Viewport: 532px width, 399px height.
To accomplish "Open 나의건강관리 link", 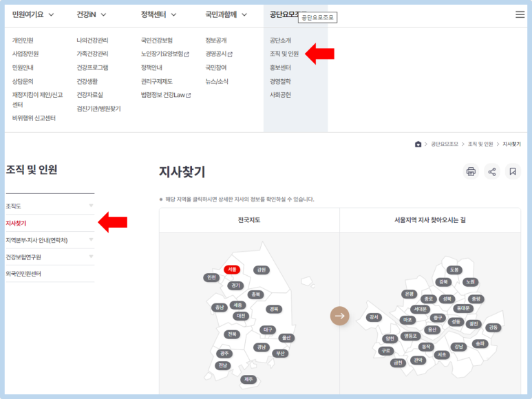I will (x=92, y=41).
